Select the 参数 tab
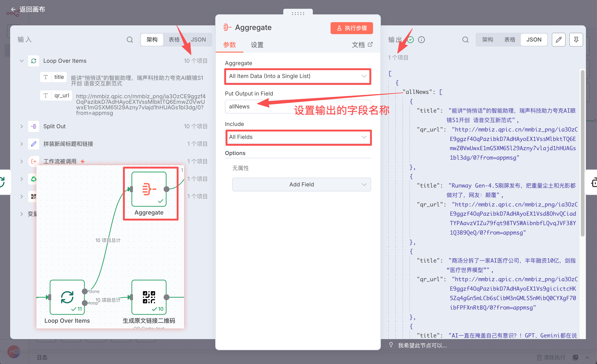597x364 pixels. (x=229, y=45)
